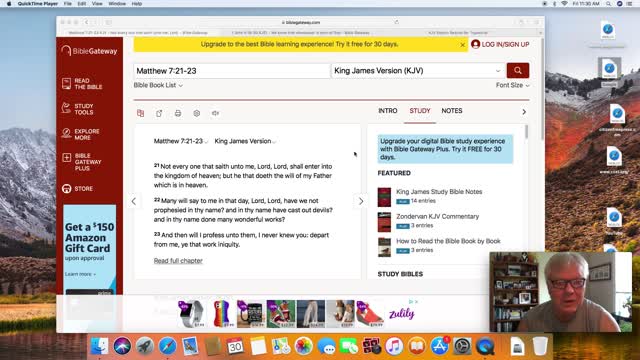Open Trash in the dock
Screen dimensions: 640x360
(x=540, y=347)
